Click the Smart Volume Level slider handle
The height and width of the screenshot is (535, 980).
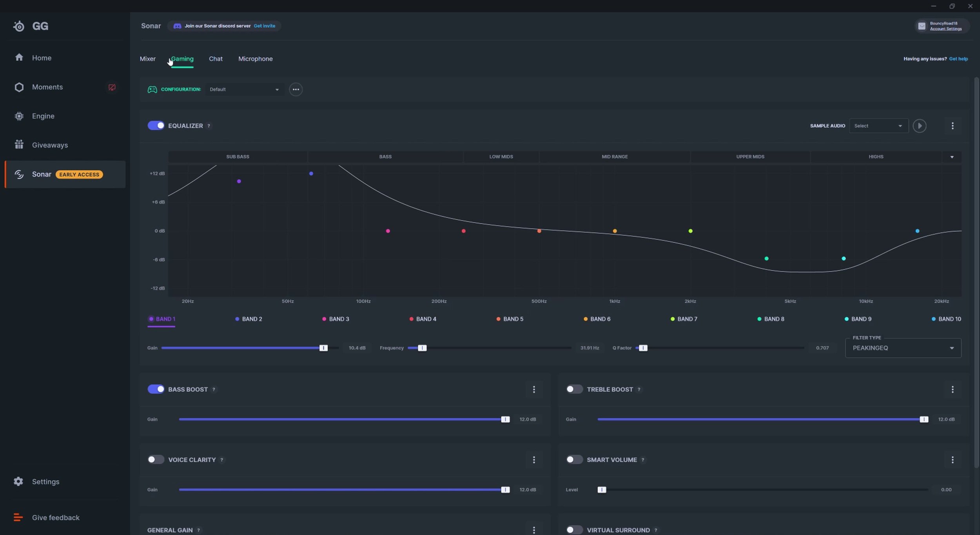[602, 490]
